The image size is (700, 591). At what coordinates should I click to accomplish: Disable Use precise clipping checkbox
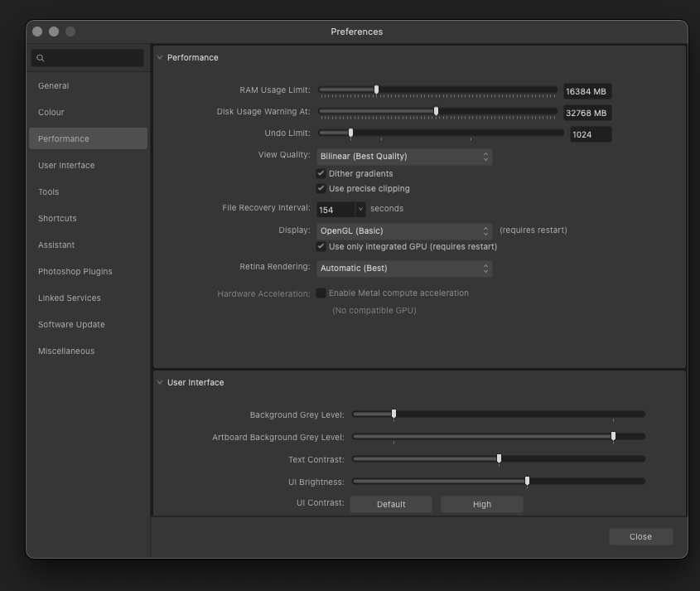coord(321,189)
